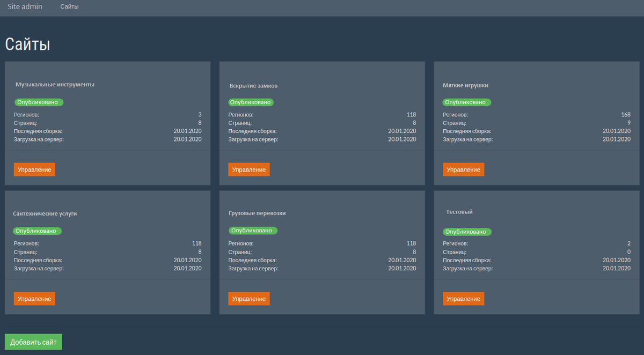Viewport: 644px width, 355px height.
Task: Open Управление for Мягкие игрушки
Action: (463, 169)
